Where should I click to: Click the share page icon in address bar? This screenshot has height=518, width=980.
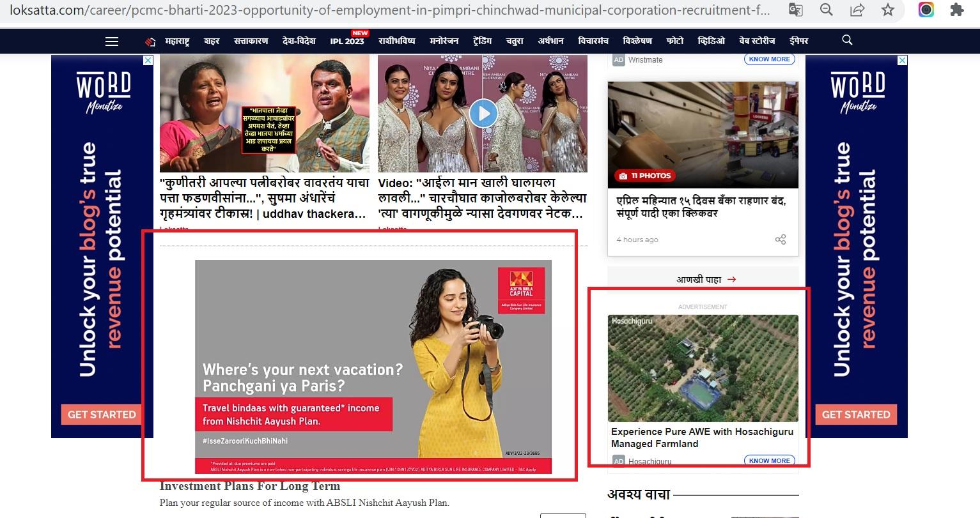tap(857, 10)
